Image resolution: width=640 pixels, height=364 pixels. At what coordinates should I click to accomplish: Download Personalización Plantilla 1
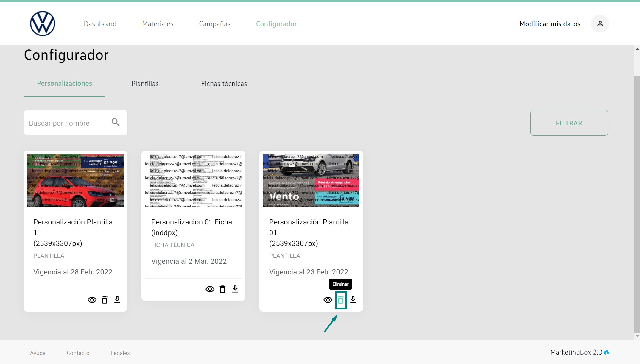click(117, 300)
